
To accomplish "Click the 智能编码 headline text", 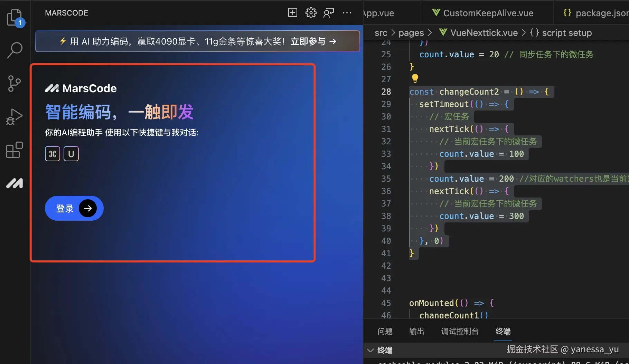I will [x=119, y=112].
